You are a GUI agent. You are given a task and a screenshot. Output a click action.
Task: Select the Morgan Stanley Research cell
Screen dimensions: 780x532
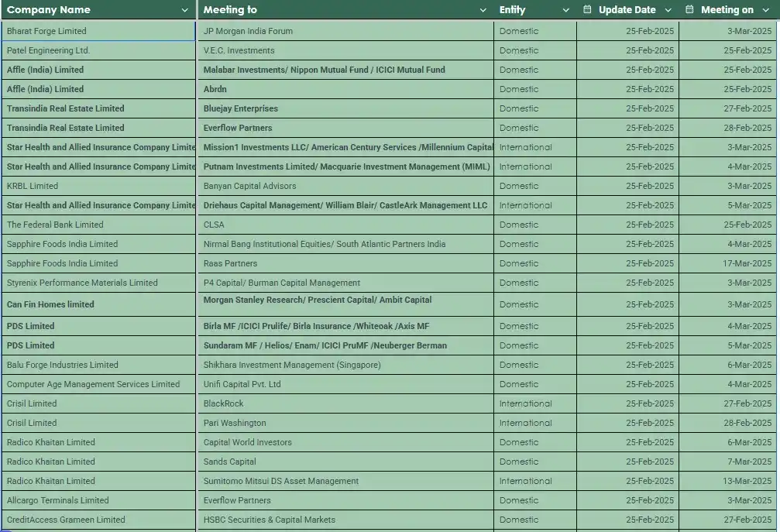345,304
